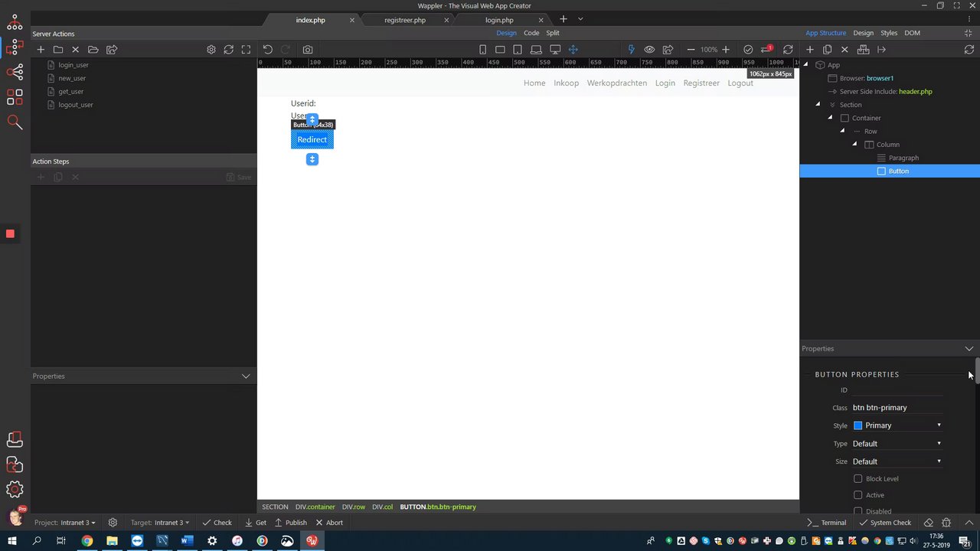
Task: Select the login_user server action
Action: pyautogui.click(x=73, y=65)
